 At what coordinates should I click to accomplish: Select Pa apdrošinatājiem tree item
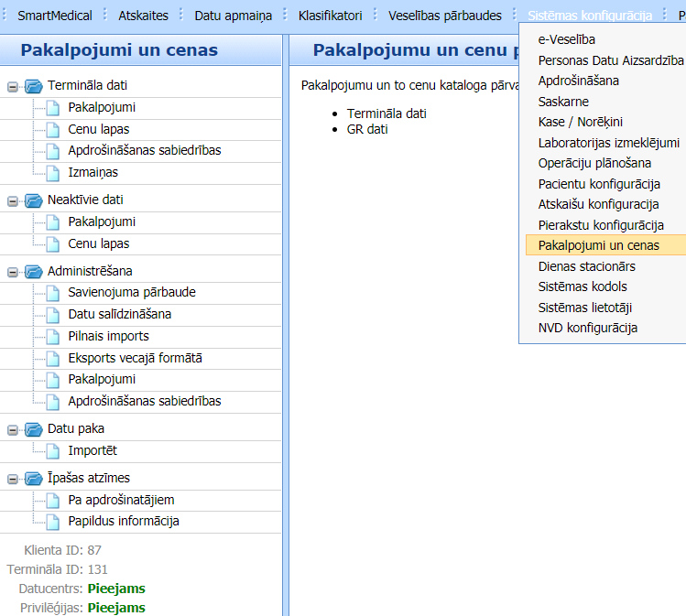click(x=121, y=500)
